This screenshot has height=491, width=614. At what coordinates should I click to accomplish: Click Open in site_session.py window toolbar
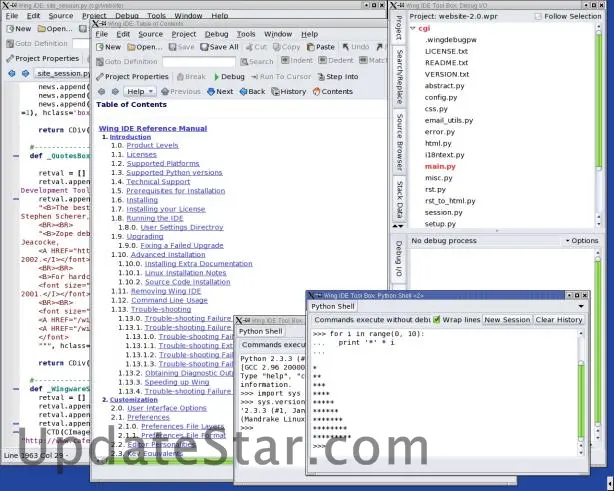click(55, 29)
